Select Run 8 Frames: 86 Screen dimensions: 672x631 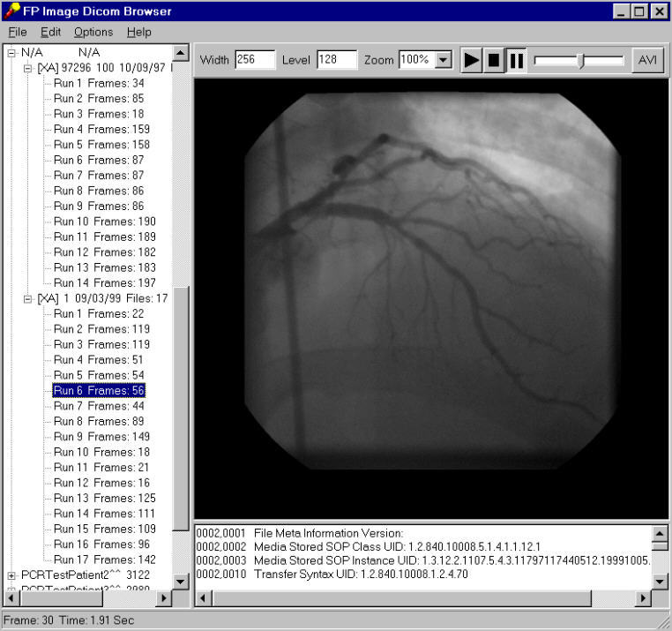point(99,191)
